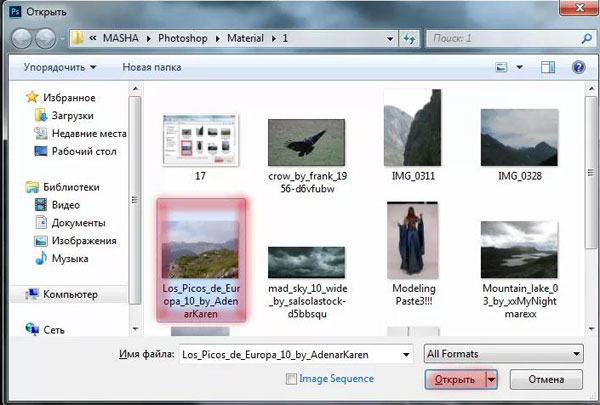Click the refresh icon beside the address bar
Viewport: 600px width, 405px height.
click(409, 39)
